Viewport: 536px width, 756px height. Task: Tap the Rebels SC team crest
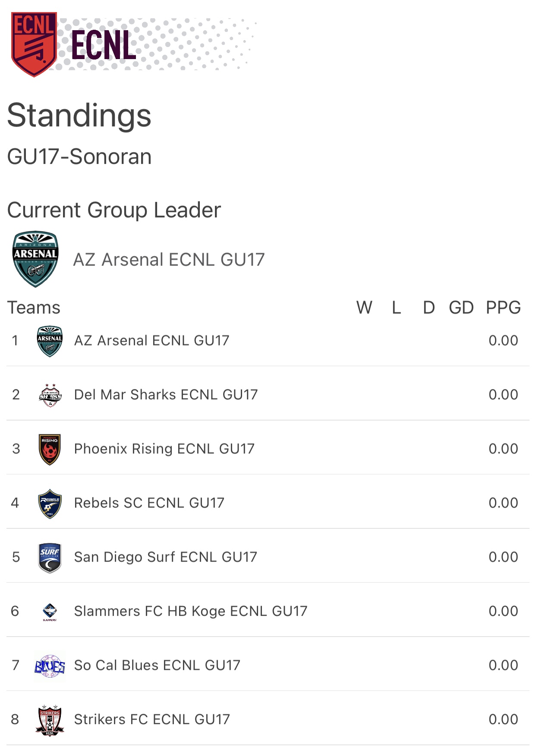50,503
